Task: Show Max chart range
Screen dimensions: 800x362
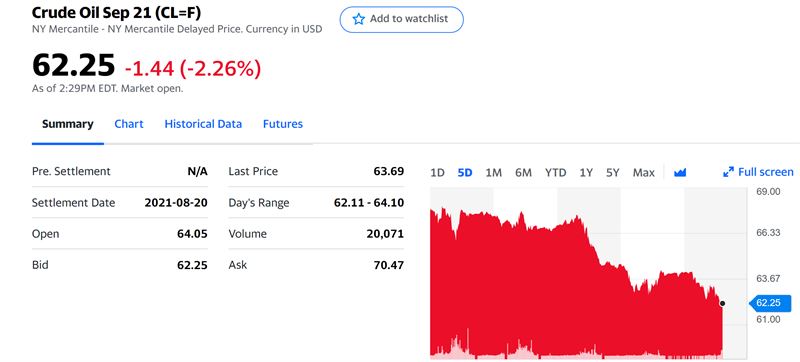Action: point(643,173)
